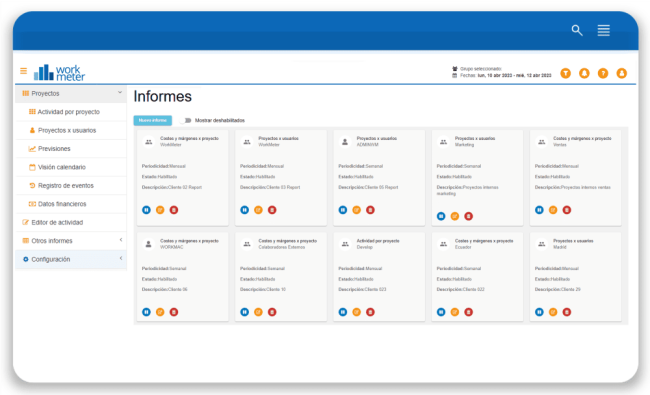Delete the Marketing report card
650x395 pixels.
pyautogui.click(x=468, y=216)
